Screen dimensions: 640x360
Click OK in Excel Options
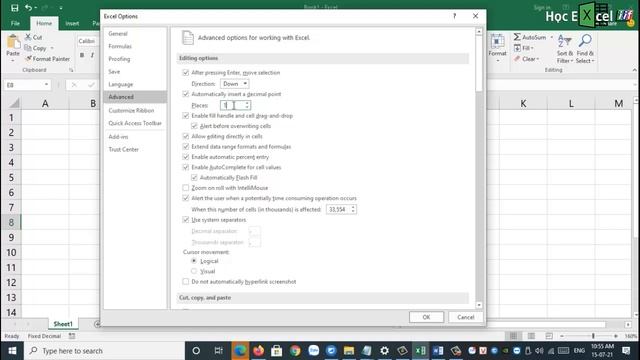pos(426,317)
